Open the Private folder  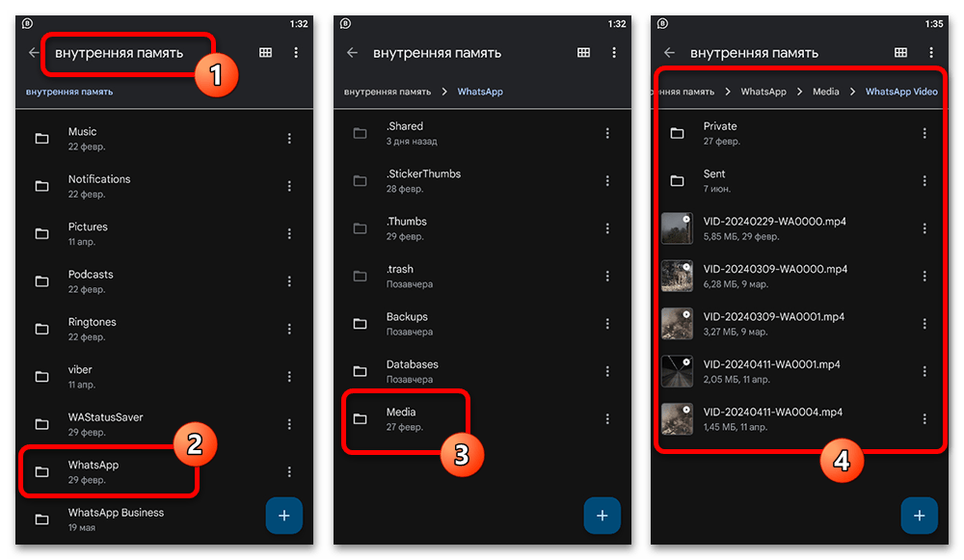pos(799,133)
